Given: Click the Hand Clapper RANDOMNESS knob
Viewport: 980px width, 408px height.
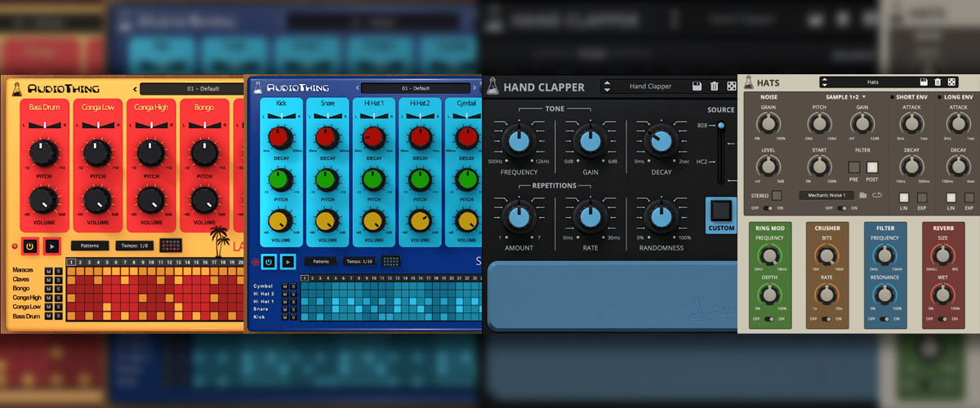Looking at the screenshot, I should [660, 216].
